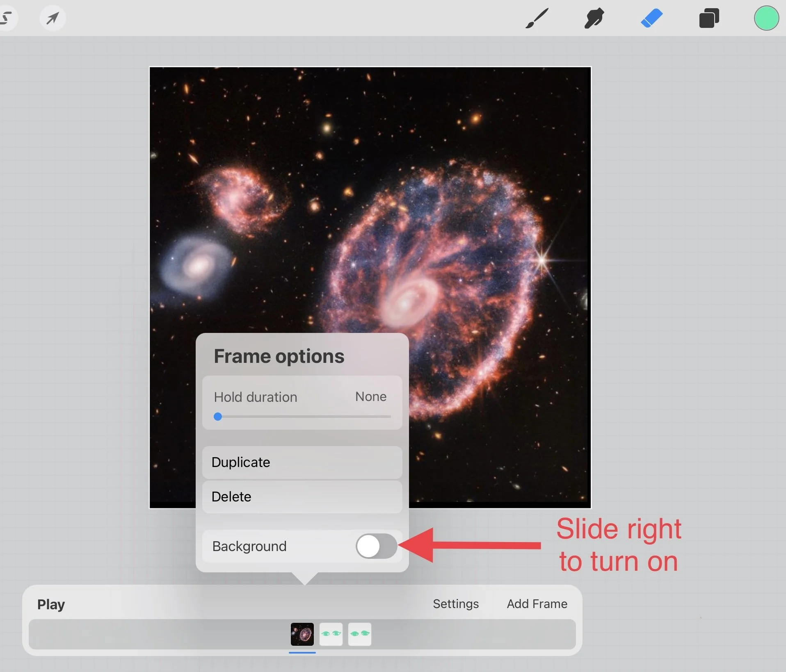Viewport: 786px width, 672px height.
Task: Click the 'Hold duration' label
Action: pos(256,397)
